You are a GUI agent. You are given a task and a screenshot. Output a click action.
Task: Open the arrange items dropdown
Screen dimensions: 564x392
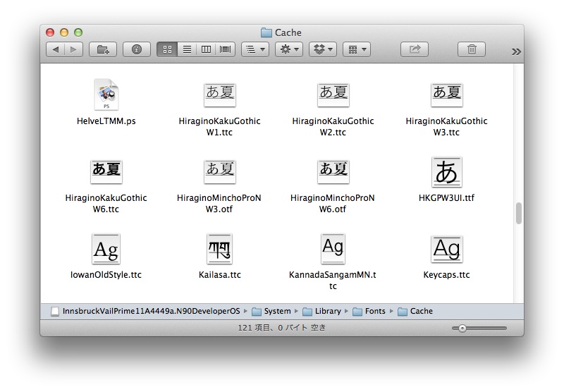tap(255, 49)
